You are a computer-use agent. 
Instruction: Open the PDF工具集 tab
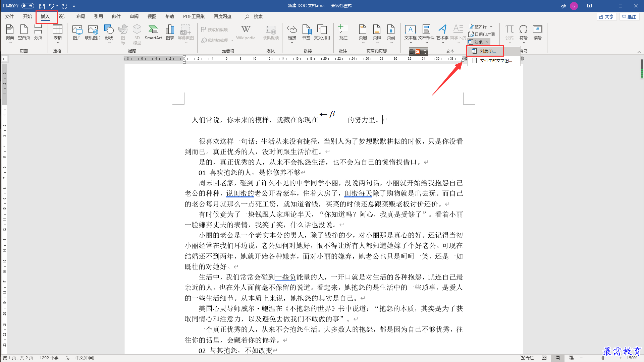point(194,16)
